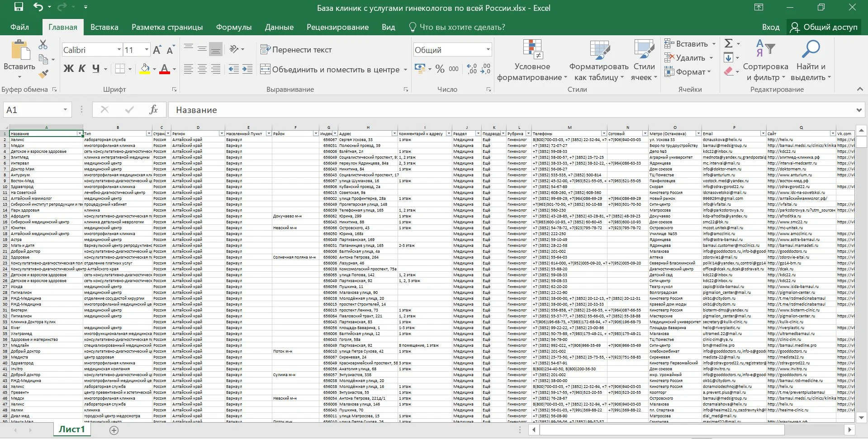
Task: Apply cell borders
Action: click(120, 69)
